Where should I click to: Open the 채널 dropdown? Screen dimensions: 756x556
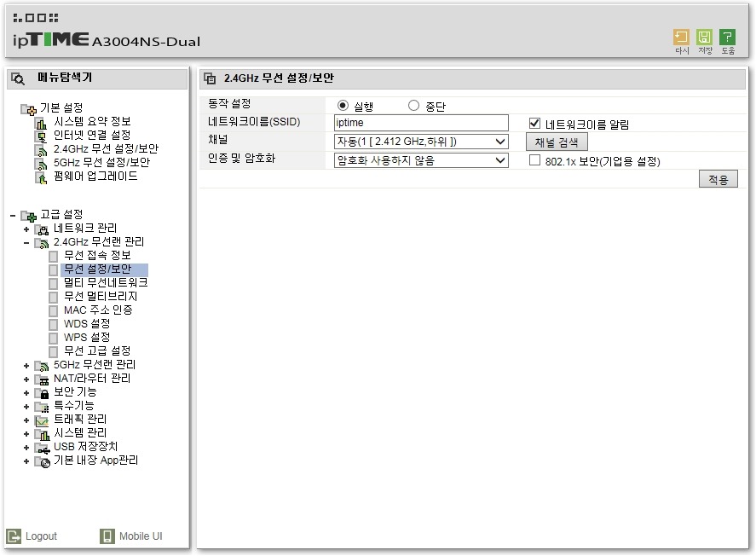pyautogui.click(x=421, y=142)
